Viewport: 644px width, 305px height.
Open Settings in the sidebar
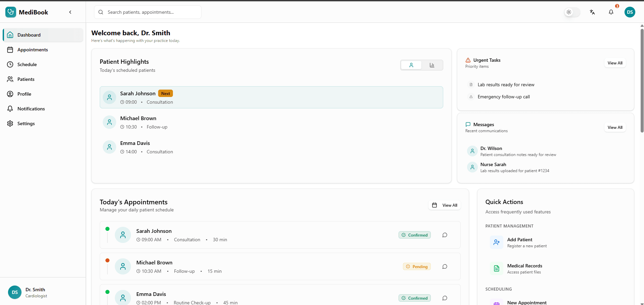43,123
